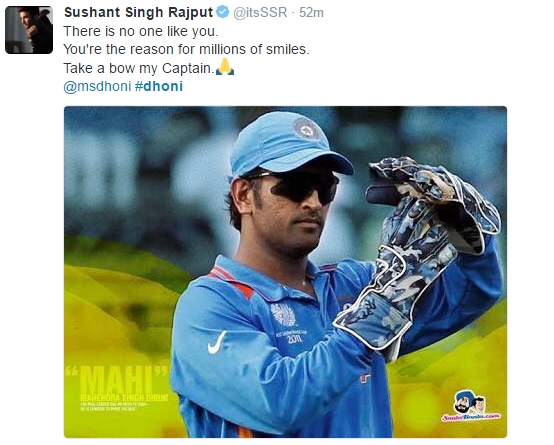Image resolution: width=554 pixels, height=445 pixels.
Task: Open Sushant Singh Rajput's profile avatar
Action: pos(29,30)
